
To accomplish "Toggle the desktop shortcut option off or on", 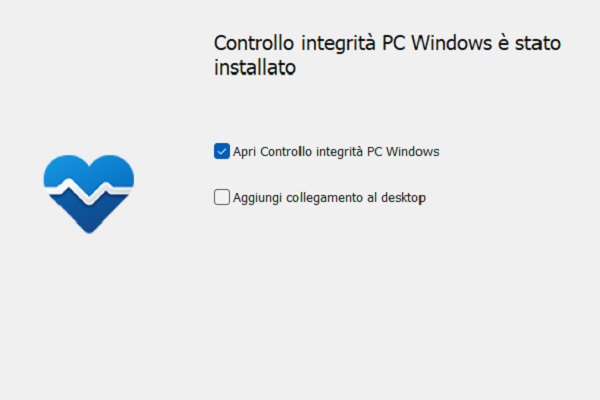I will (222, 198).
